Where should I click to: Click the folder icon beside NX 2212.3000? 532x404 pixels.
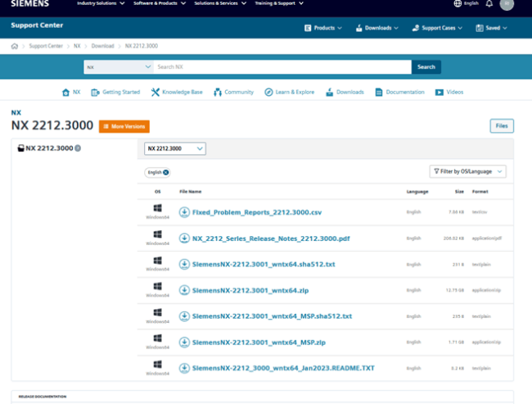[20, 148]
